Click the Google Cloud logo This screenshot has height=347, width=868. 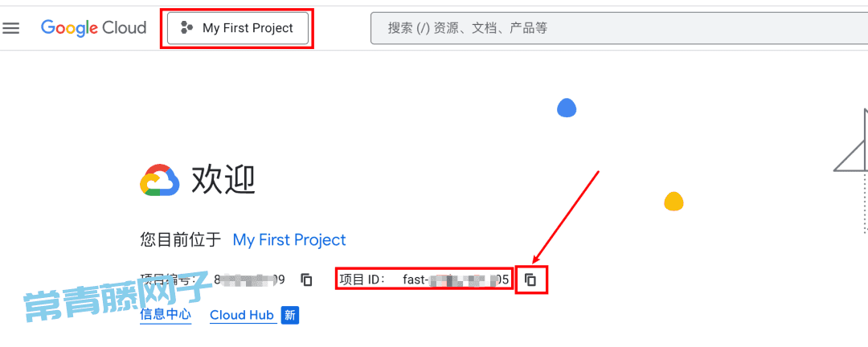pyautogui.click(x=93, y=27)
